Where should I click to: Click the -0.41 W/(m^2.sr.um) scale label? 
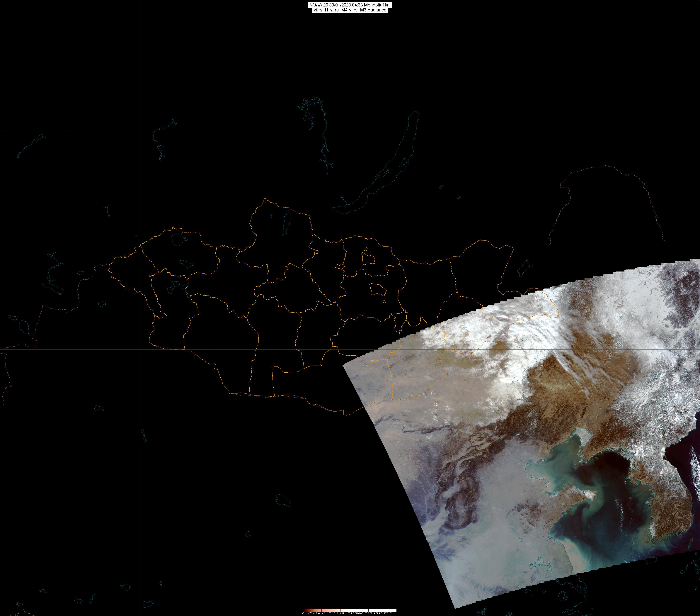coord(313,613)
